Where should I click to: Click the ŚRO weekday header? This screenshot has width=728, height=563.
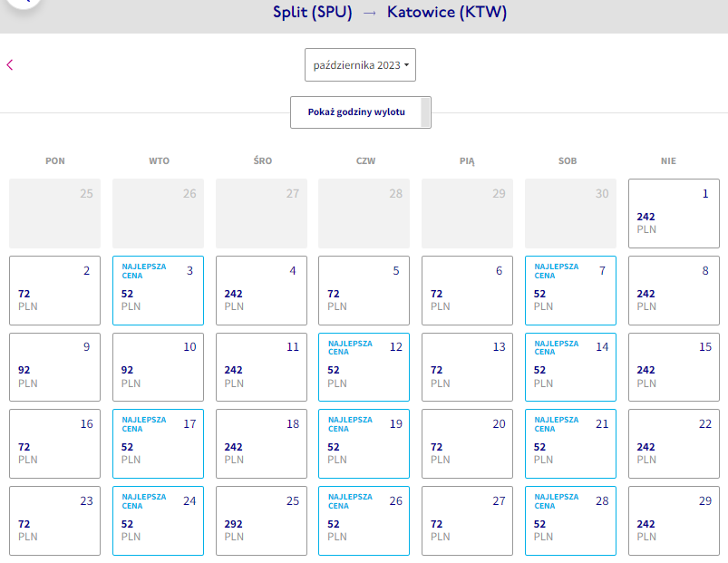[262, 161]
